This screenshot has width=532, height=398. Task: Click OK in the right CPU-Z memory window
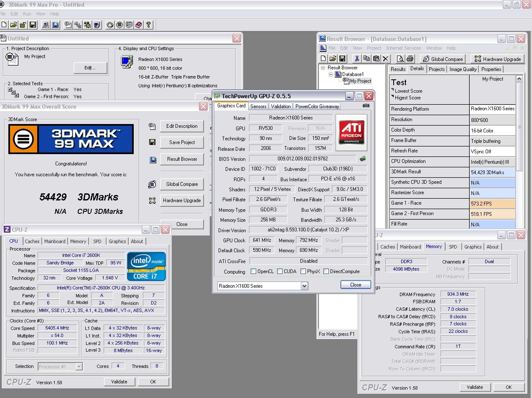click(509, 387)
